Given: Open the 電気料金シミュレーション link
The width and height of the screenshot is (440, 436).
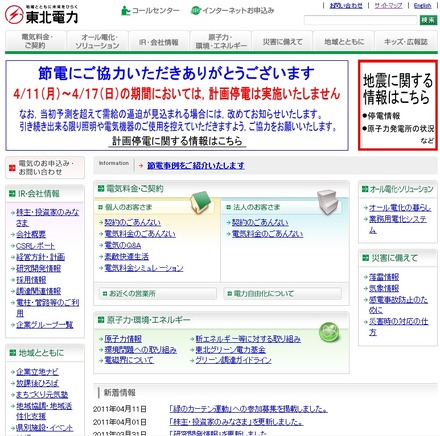Looking at the screenshot, I should coord(144,268).
